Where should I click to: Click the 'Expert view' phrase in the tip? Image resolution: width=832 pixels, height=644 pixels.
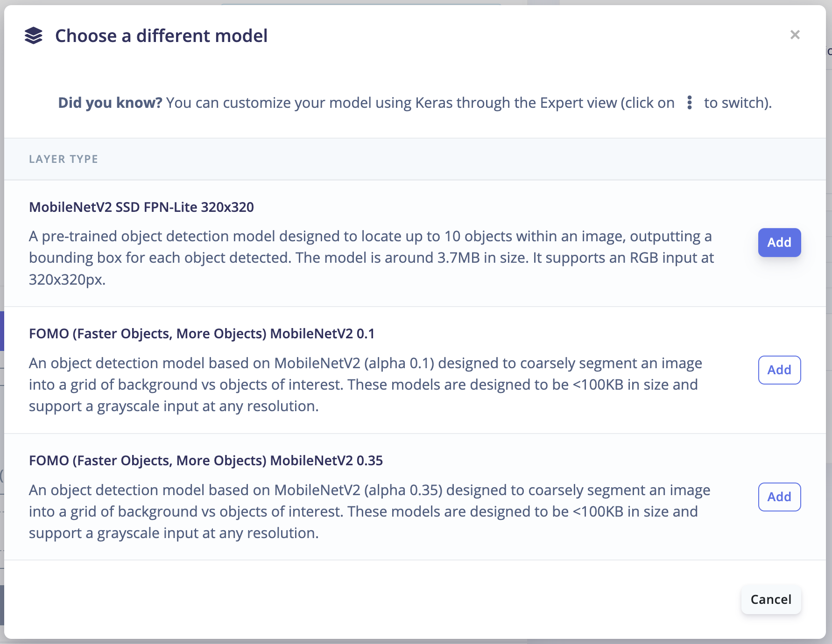[578, 103]
